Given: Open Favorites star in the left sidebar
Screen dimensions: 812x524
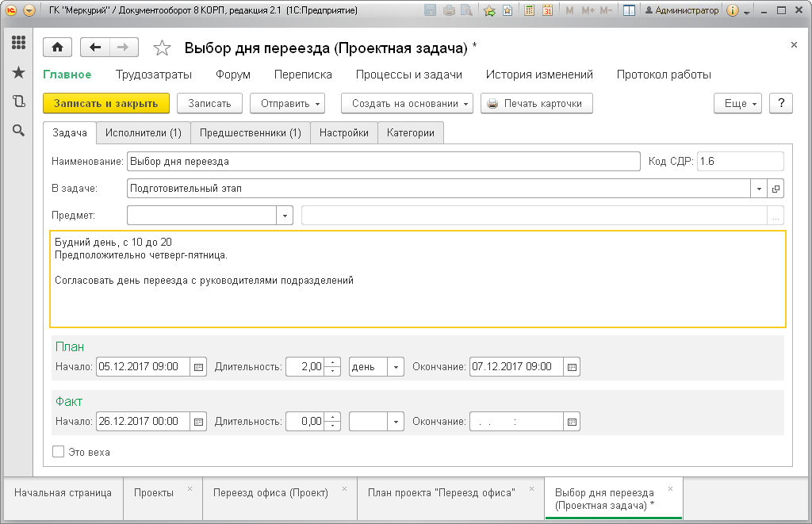Looking at the screenshot, I should pos(19,72).
